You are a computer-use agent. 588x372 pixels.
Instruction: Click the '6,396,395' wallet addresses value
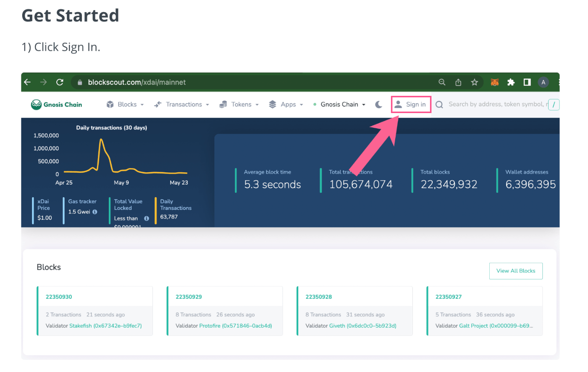(530, 185)
